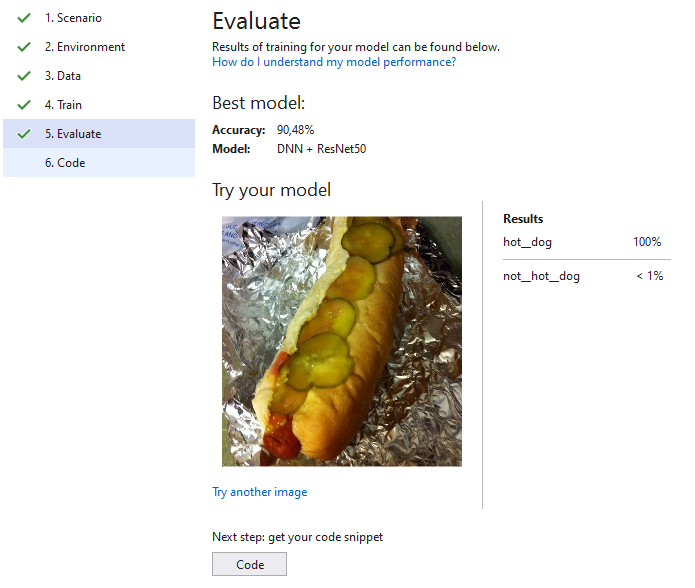Select the 3. Data step
This screenshot has width=695, height=588.
pos(99,76)
